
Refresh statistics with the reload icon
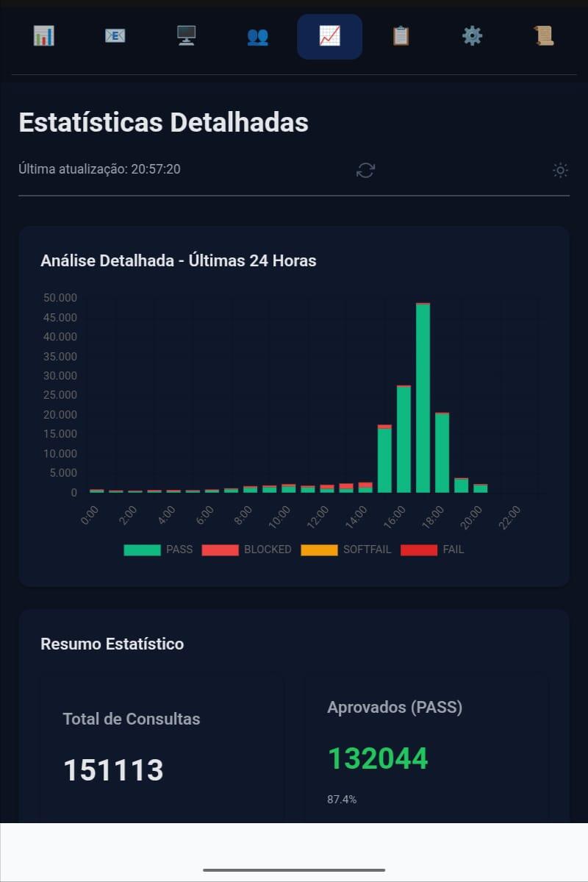tap(365, 170)
